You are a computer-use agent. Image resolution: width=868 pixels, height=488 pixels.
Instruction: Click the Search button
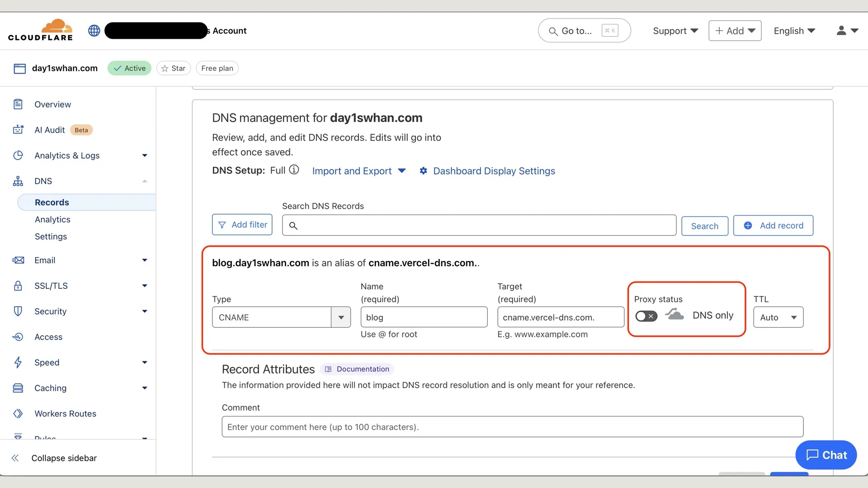705,225
